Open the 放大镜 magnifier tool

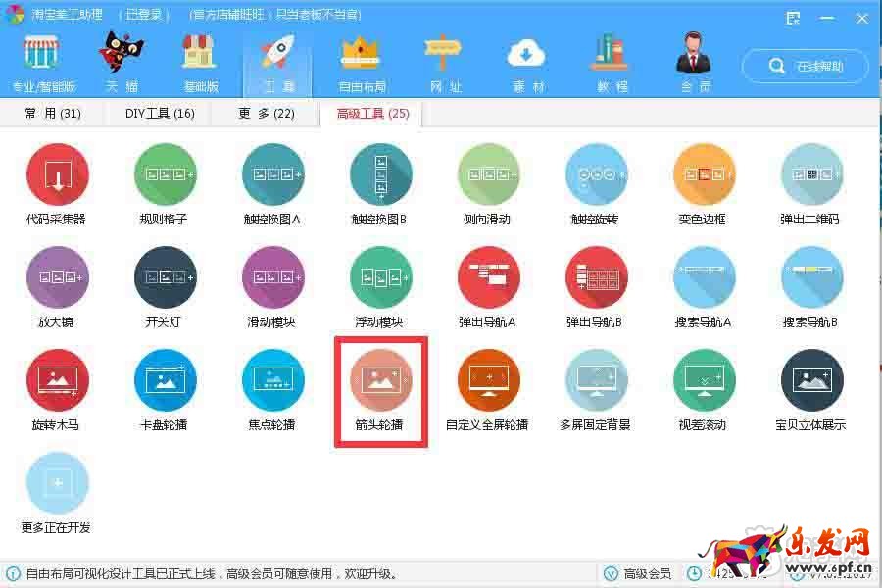pos(58,277)
